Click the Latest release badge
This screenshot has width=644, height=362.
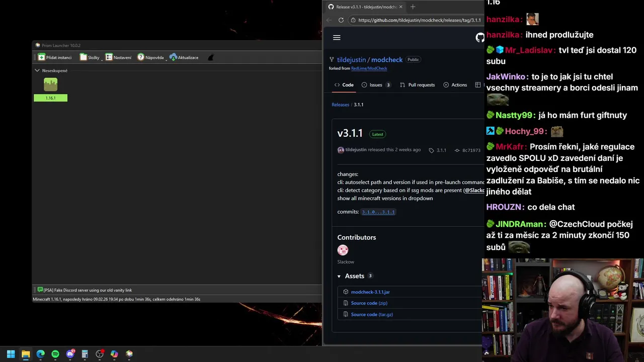coord(377,134)
